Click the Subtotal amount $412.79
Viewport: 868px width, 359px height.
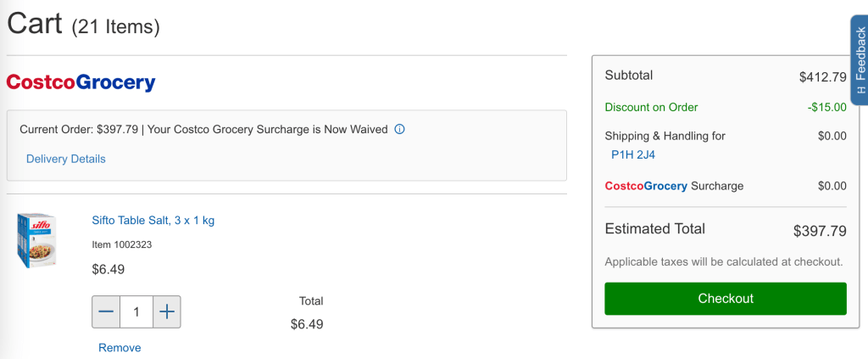click(821, 77)
